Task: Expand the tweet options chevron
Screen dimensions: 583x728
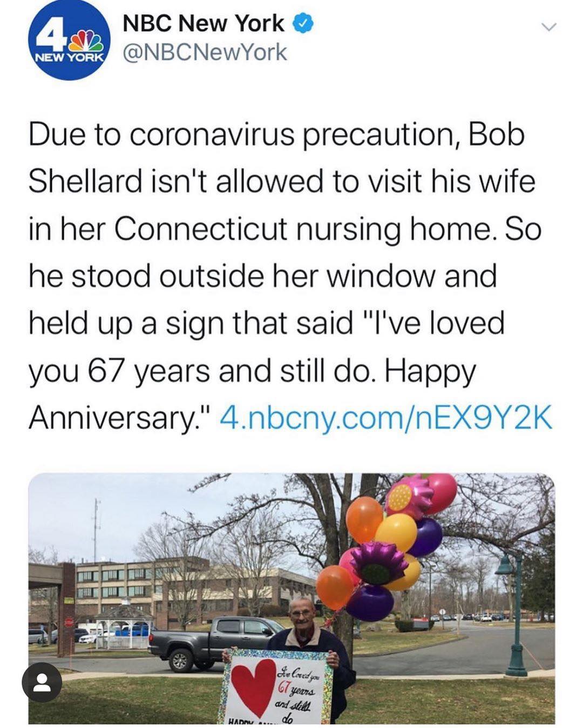Action: click(548, 26)
